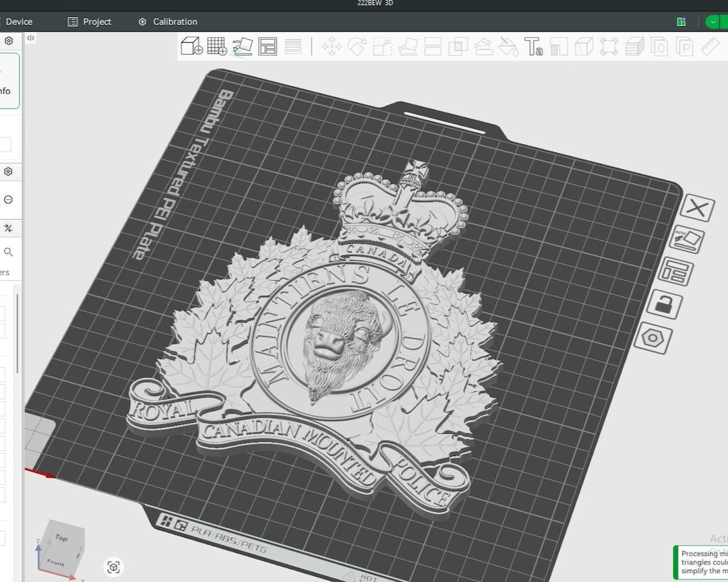Image resolution: width=728 pixels, height=582 pixels.
Task: Click the Top face of view cube
Action: click(x=61, y=537)
